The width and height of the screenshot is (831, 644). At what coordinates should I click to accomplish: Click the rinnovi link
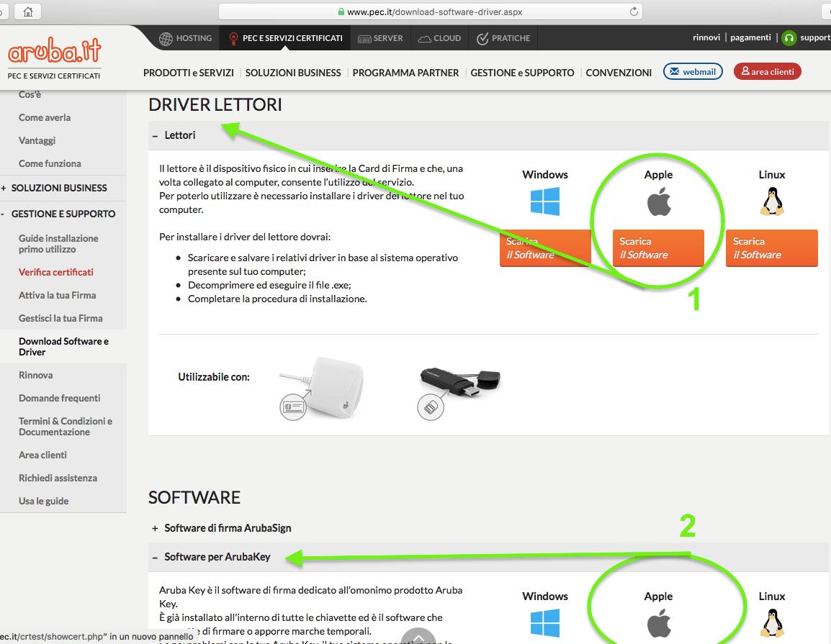706,37
